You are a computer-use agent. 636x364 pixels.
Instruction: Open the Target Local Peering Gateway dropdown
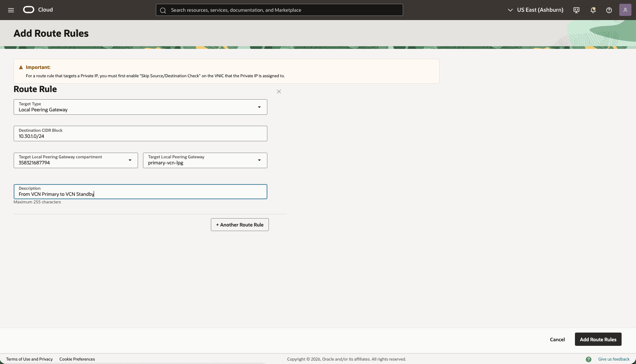(259, 160)
